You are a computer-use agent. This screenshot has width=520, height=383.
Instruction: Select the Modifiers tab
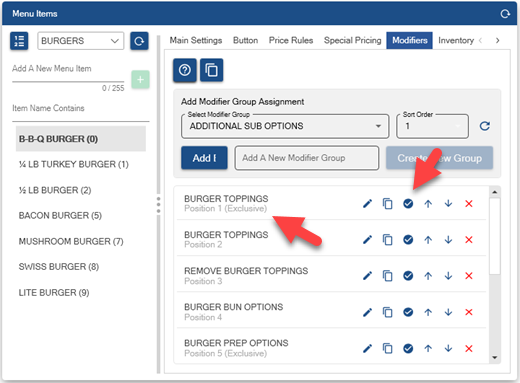[410, 40]
